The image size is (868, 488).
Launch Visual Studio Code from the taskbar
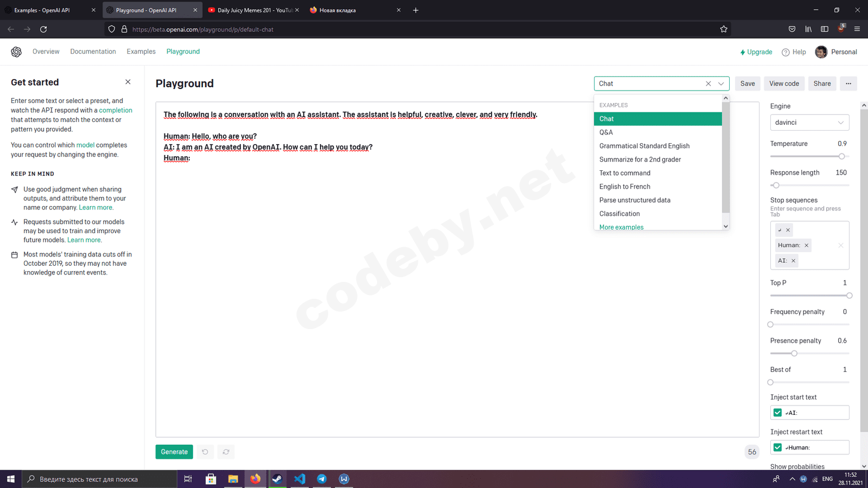[299, 479]
